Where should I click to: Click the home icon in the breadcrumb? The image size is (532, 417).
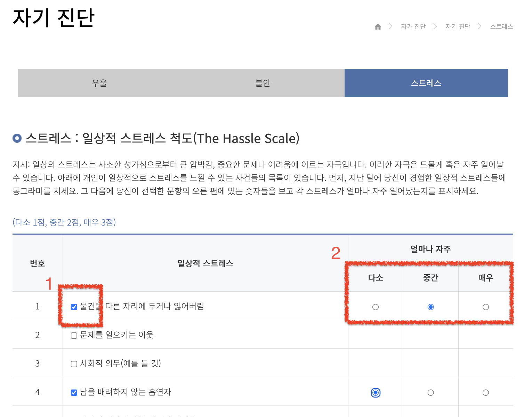pyautogui.click(x=378, y=26)
